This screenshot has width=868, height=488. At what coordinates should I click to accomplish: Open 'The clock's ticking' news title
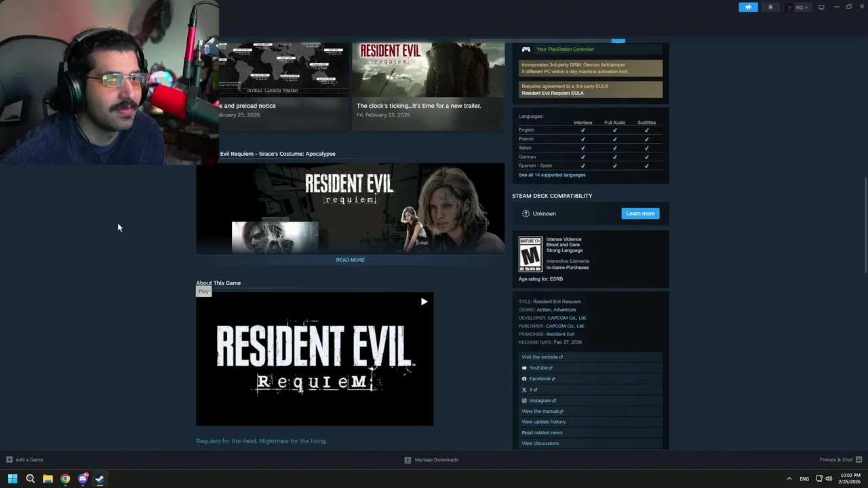pos(418,106)
